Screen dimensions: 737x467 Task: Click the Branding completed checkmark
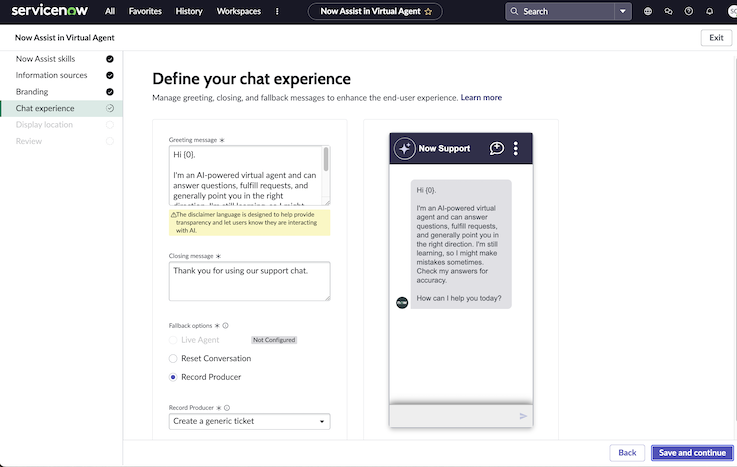coord(110,92)
